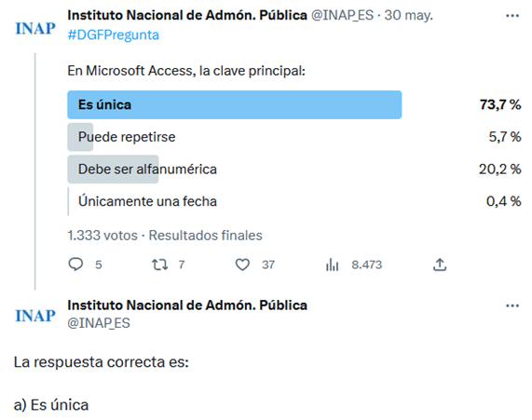
Task: Share the tweet using upload arrow icon
Action: (440, 264)
